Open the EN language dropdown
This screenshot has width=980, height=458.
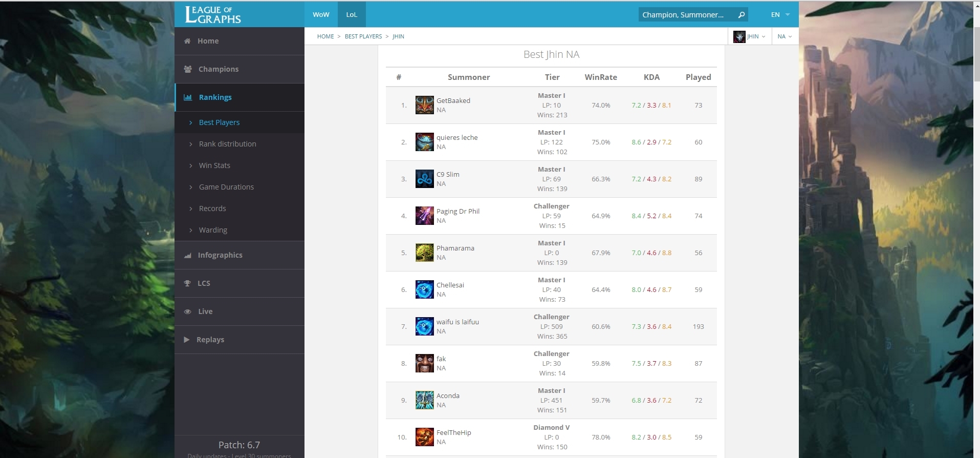tap(780, 15)
